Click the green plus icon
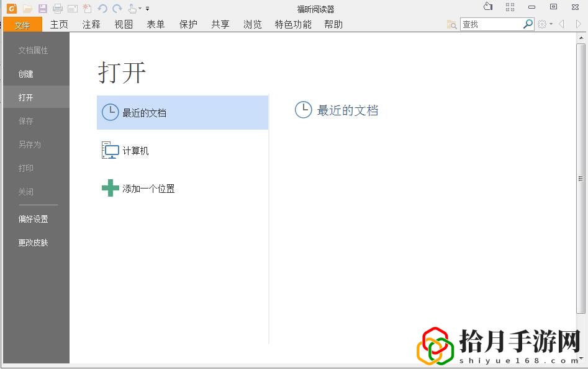 pos(111,188)
